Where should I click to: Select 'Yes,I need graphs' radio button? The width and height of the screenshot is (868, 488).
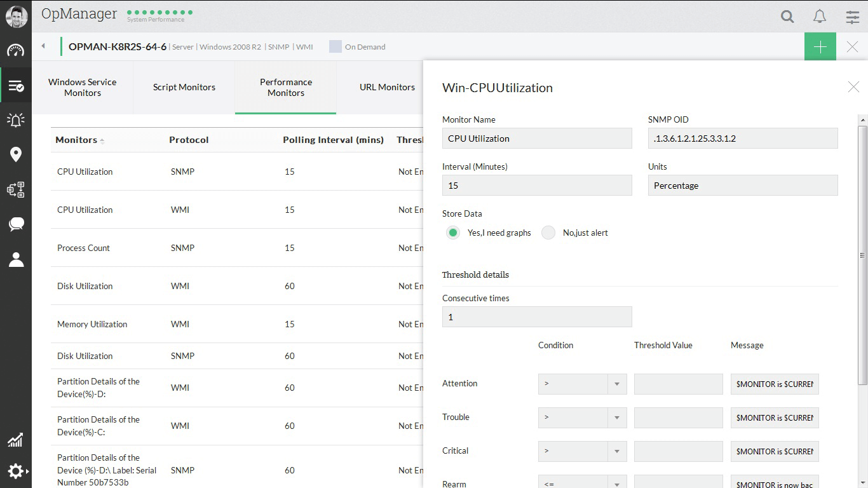[453, 233]
